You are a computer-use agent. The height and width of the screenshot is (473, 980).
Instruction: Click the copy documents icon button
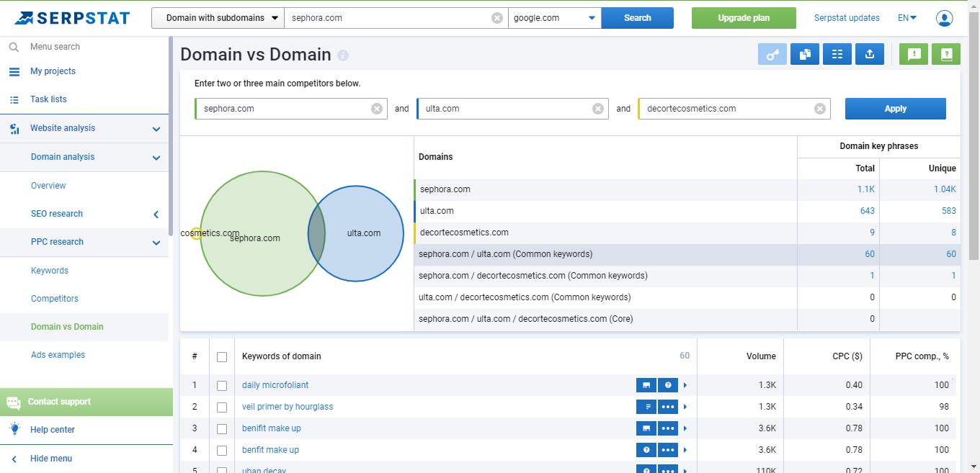tap(805, 54)
